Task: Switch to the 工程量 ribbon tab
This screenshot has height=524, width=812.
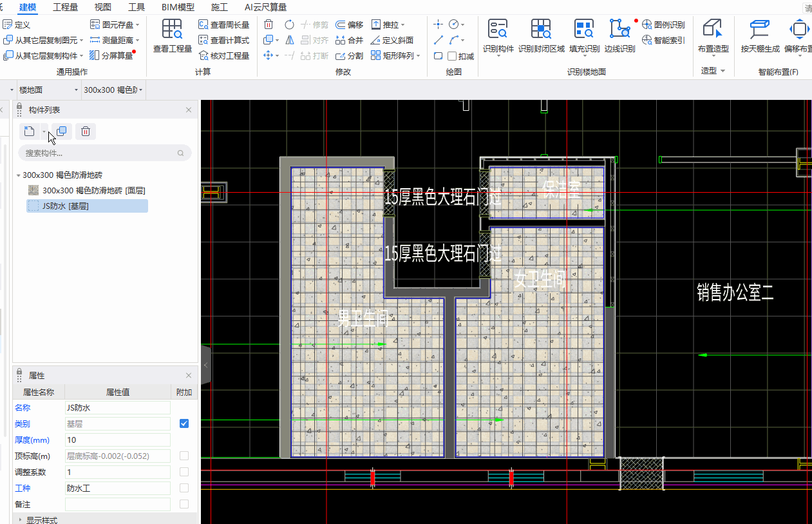Action: point(65,7)
